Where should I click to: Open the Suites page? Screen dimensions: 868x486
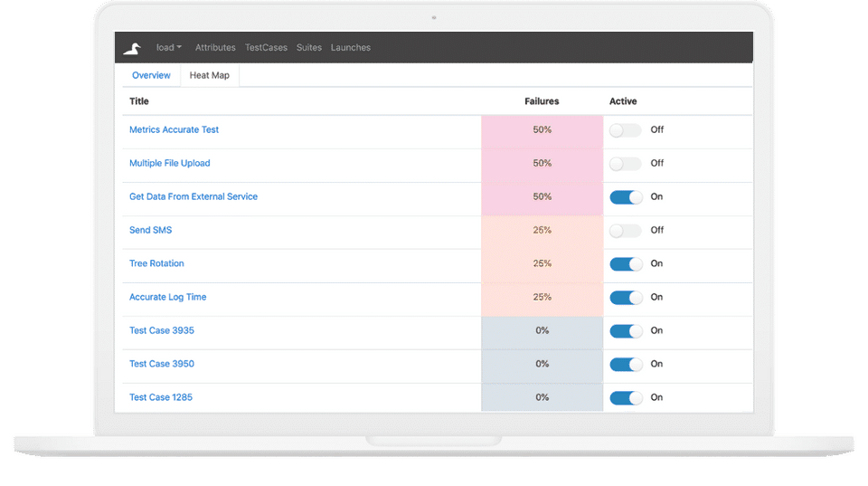click(309, 48)
